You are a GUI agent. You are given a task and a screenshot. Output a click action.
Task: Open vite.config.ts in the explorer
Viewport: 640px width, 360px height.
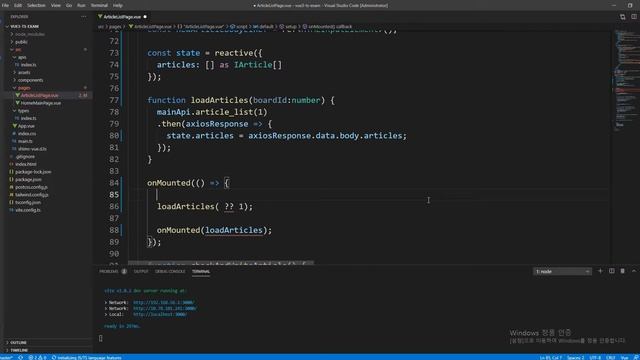(28, 210)
